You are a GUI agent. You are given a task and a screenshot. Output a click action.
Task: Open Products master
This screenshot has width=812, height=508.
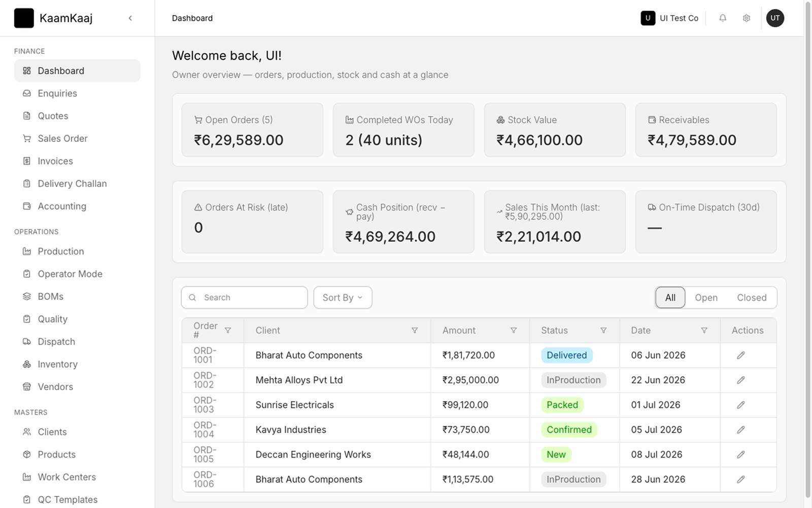(77, 455)
